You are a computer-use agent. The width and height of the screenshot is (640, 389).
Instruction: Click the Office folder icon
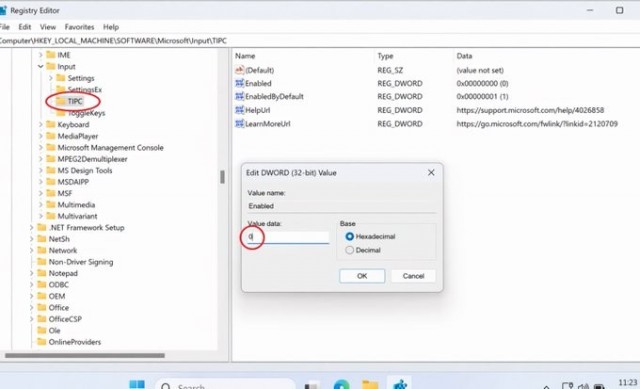[42, 307]
